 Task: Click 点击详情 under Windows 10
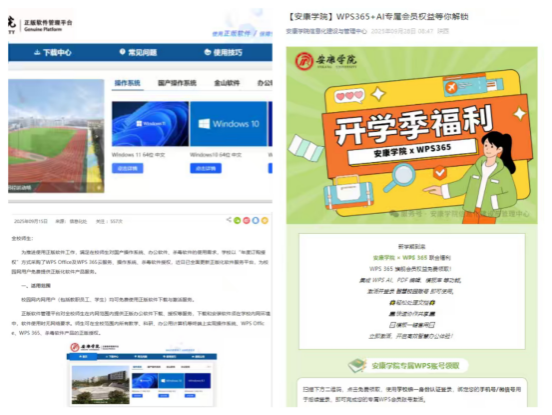206,168
